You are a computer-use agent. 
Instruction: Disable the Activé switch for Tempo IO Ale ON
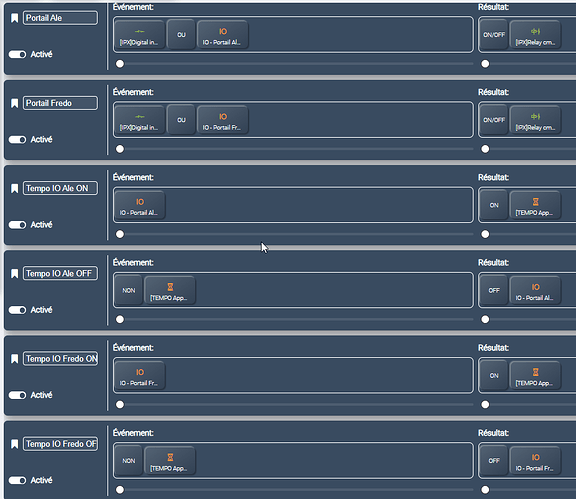point(17,225)
